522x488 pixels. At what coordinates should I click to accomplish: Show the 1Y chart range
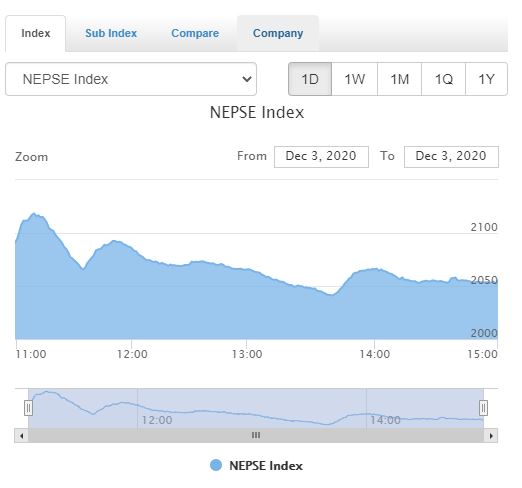tap(486, 79)
